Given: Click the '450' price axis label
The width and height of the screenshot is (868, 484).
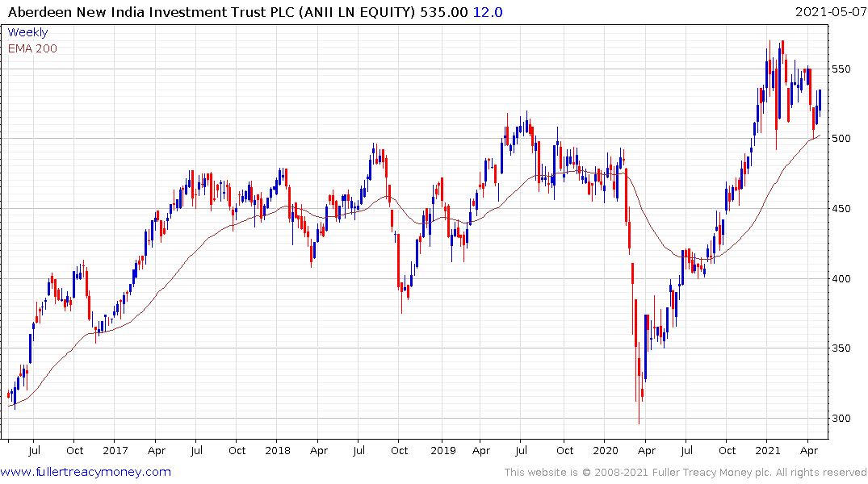Looking at the screenshot, I should [841, 209].
